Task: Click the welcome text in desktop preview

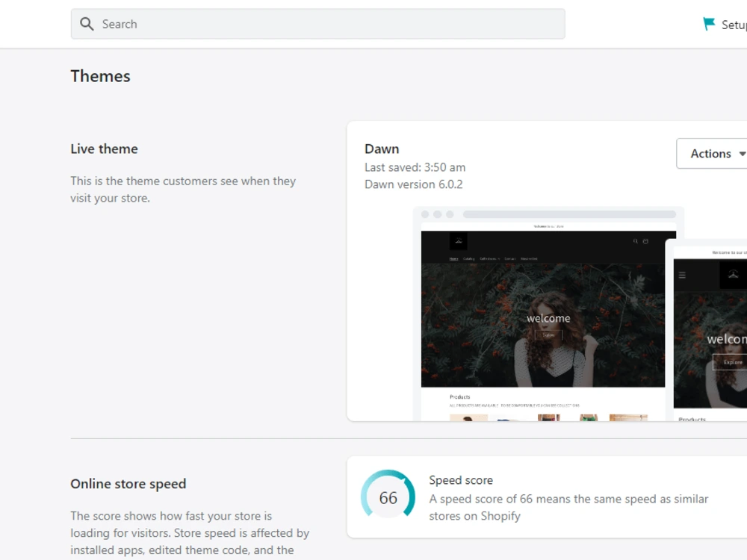Action: 548,318
